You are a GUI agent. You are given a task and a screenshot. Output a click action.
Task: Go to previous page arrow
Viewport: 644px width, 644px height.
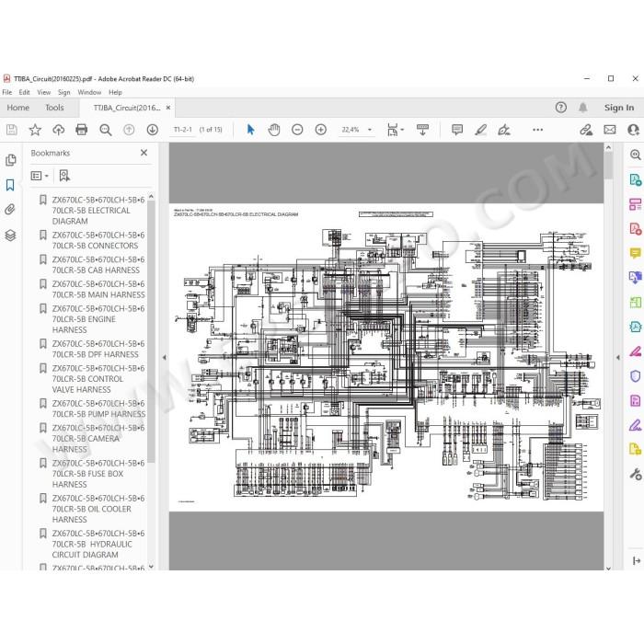[129, 130]
